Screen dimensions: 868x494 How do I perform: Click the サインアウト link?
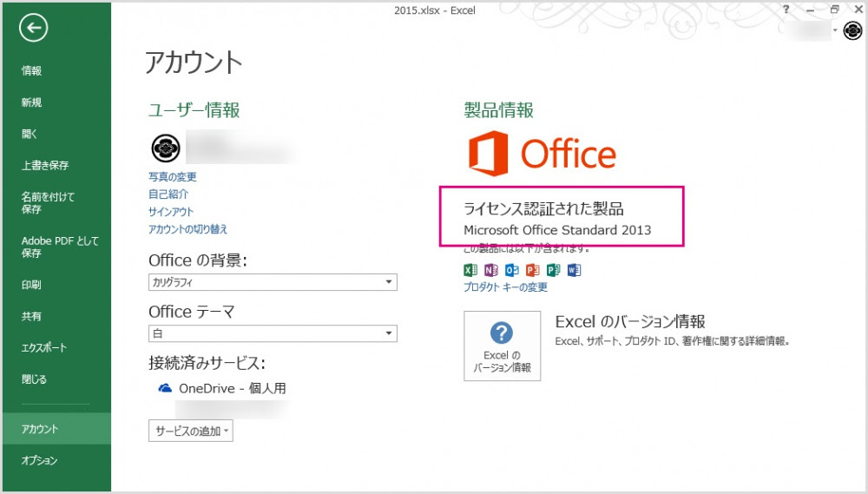(171, 212)
